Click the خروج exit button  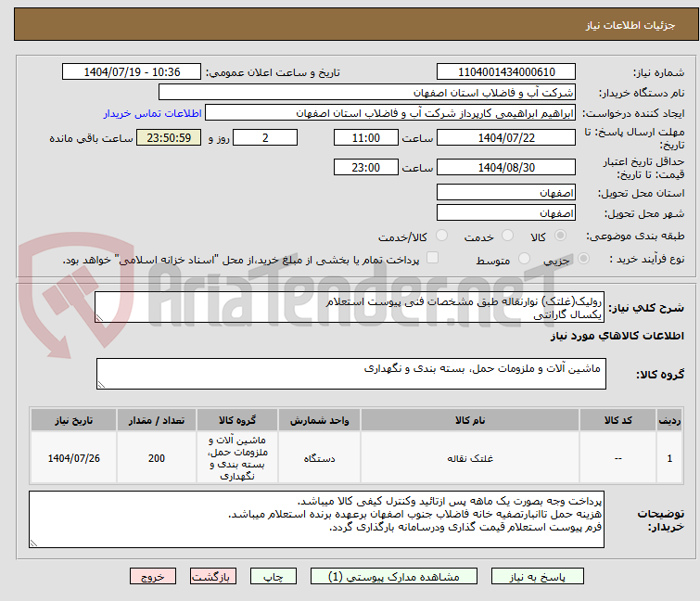pyautogui.click(x=153, y=577)
